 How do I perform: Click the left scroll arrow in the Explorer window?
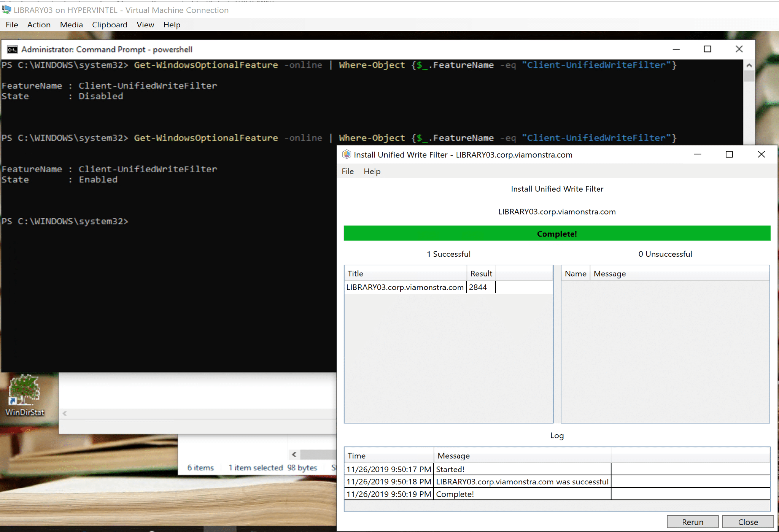click(294, 454)
